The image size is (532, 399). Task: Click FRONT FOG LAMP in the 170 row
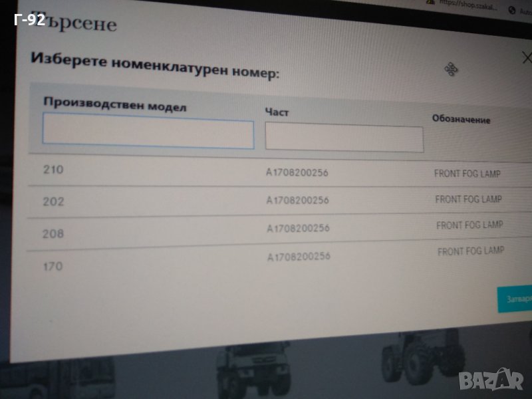click(x=470, y=251)
